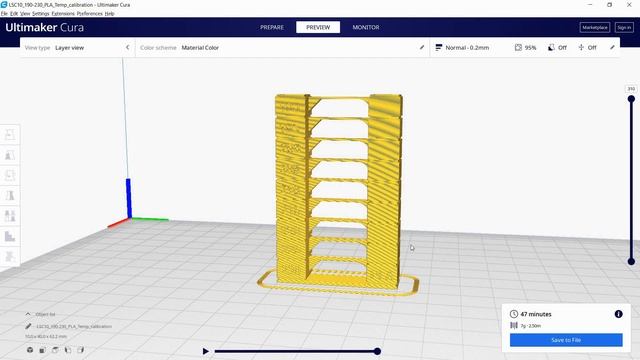Open the Help menu
Viewport: 640px width, 360px height.
coord(109,13)
